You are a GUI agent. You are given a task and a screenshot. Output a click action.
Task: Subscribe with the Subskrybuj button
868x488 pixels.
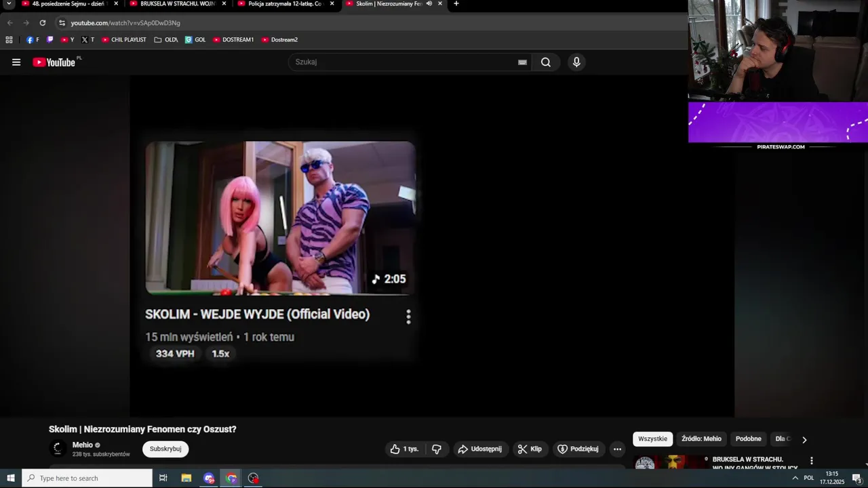pyautogui.click(x=165, y=449)
